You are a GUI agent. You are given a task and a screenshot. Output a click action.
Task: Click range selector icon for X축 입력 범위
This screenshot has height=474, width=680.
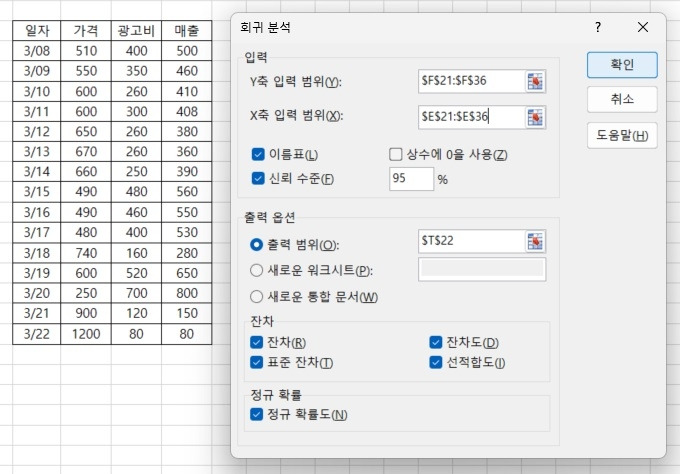[x=535, y=117]
